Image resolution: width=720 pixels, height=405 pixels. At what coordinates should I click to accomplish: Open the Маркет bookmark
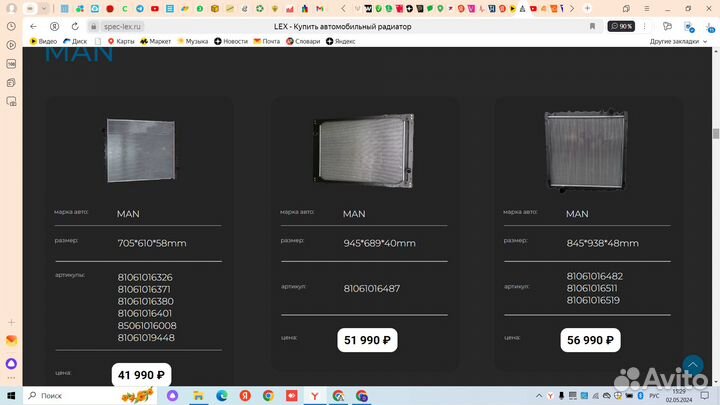[x=155, y=41]
